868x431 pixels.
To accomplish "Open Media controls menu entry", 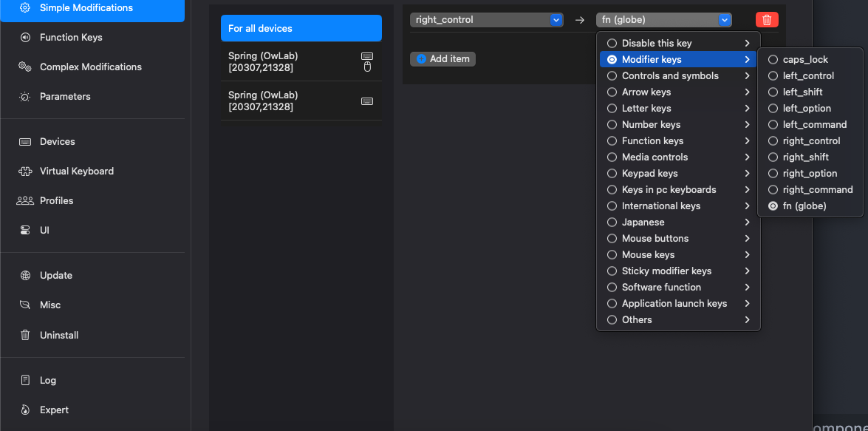I will tap(655, 157).
